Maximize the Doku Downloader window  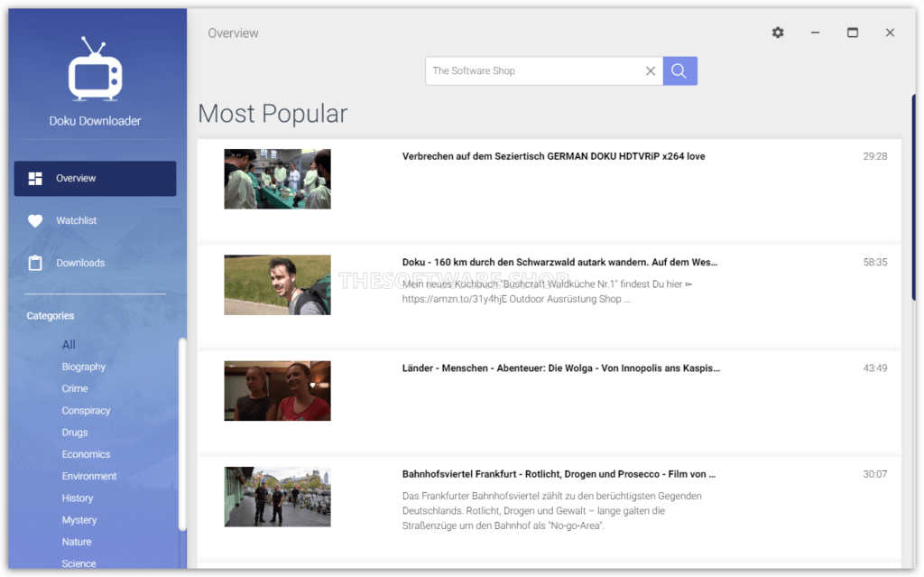point(852,33)
